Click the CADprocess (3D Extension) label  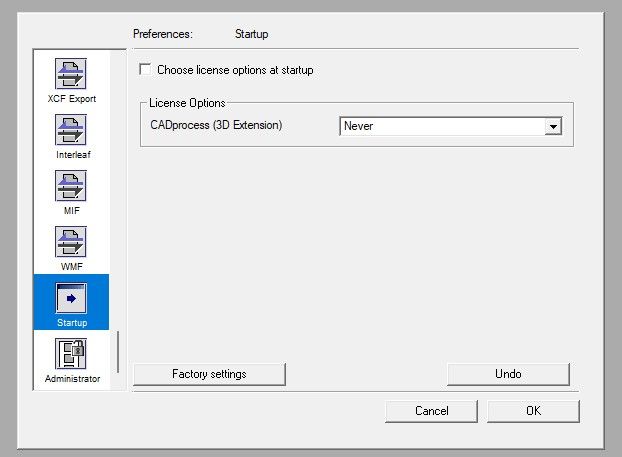(216, 126)
